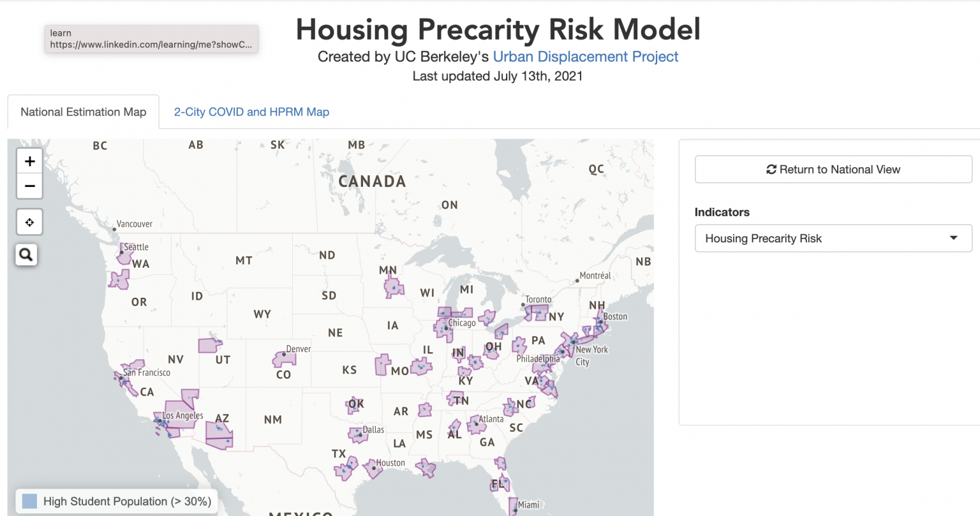
Task: Click the learn LinkedIn link box
Action: 151,38
